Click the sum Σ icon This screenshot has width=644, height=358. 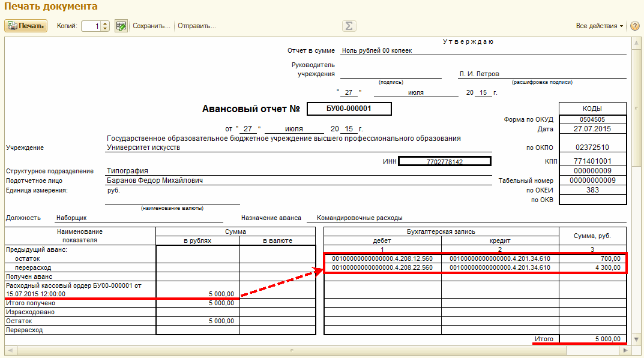[349, 26]
